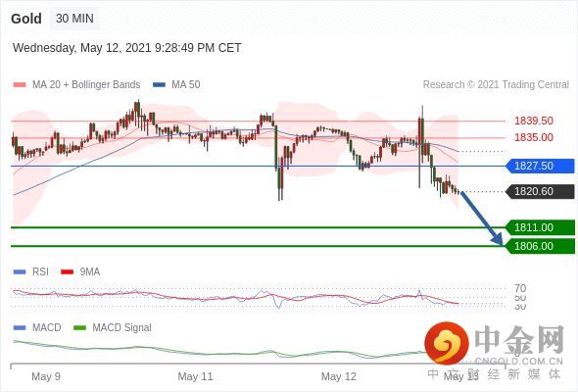
Task: Click the red 9MA legend swatch
Action: (67, 272)
